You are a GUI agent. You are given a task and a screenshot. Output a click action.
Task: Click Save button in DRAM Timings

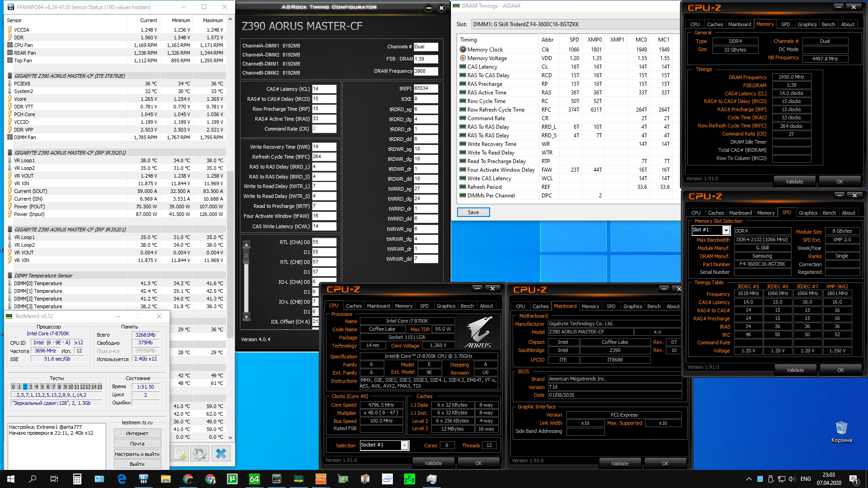[x=473, y=212]
